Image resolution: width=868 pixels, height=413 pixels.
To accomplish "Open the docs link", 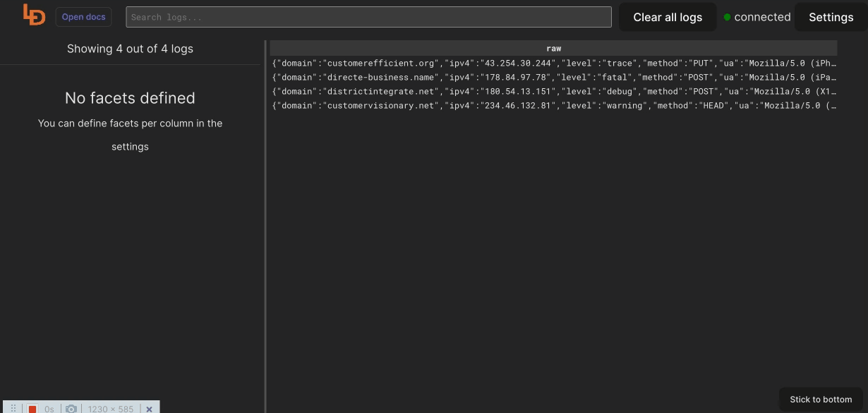I will [x=83, y=17].
